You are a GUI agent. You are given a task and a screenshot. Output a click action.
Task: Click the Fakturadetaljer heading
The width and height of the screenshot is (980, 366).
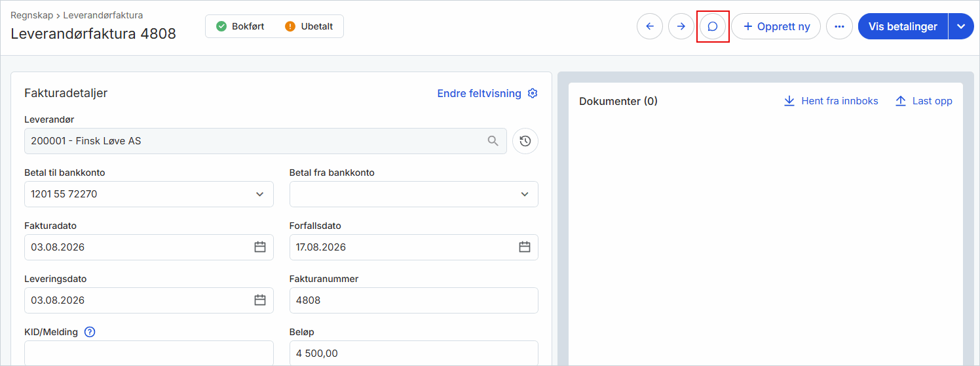pos(66,93)
